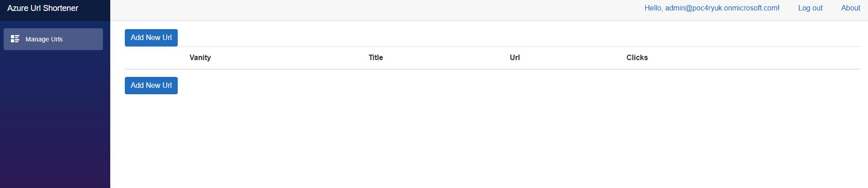Screen dimensions: 868x188
Task: Click the blank top navigation bar area
Action: click(374, 10)
